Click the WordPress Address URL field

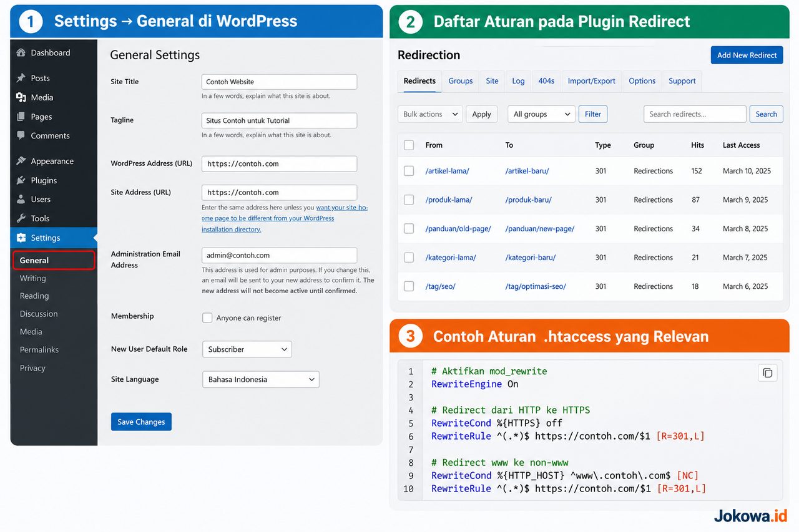point(279,163)
